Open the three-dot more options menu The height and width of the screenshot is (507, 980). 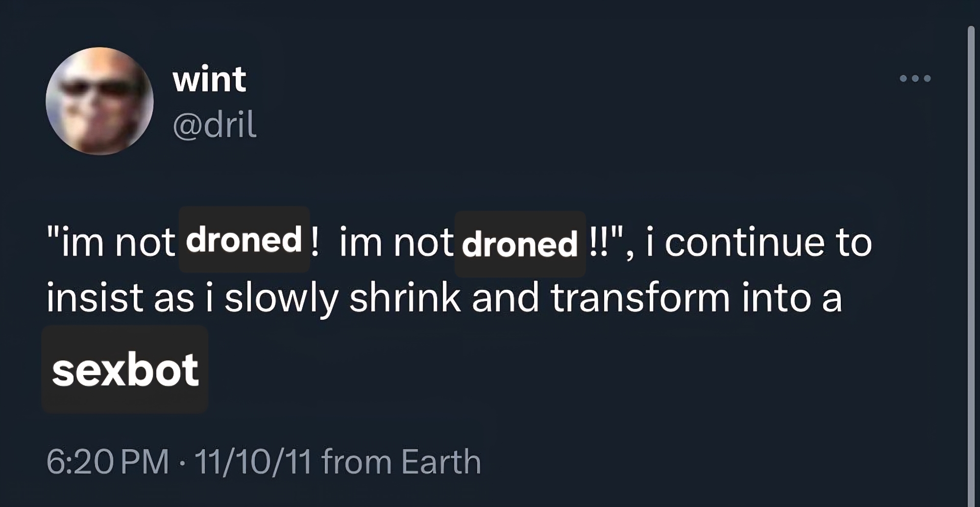(x=915, y=78)
